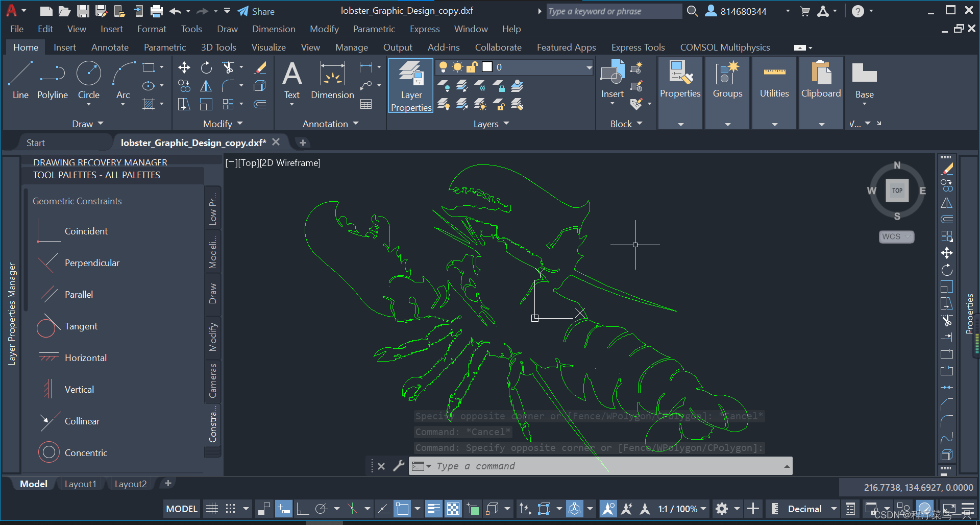The height and width of the screenshot is (525, 980).
Task: Open the Clipboard paste panel
Action: [x=821, y=92]
